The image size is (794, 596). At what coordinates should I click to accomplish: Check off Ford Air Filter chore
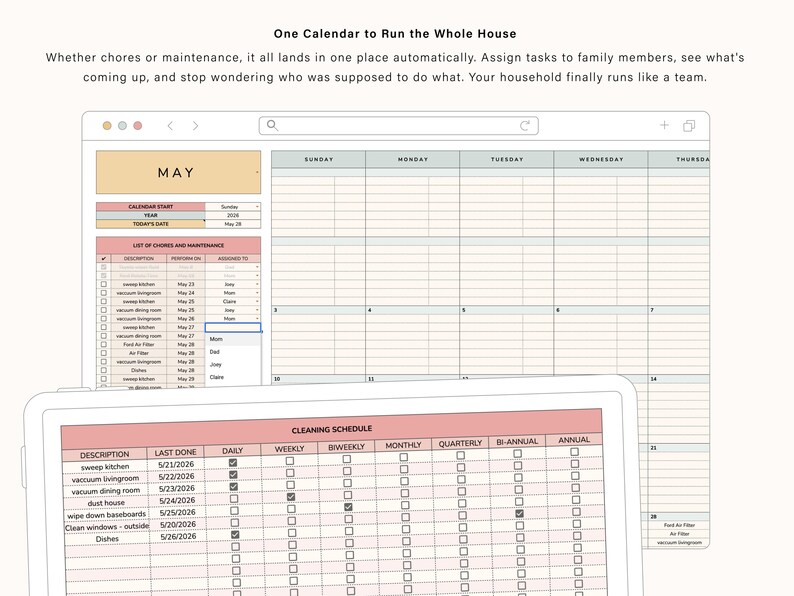point(104,344)
